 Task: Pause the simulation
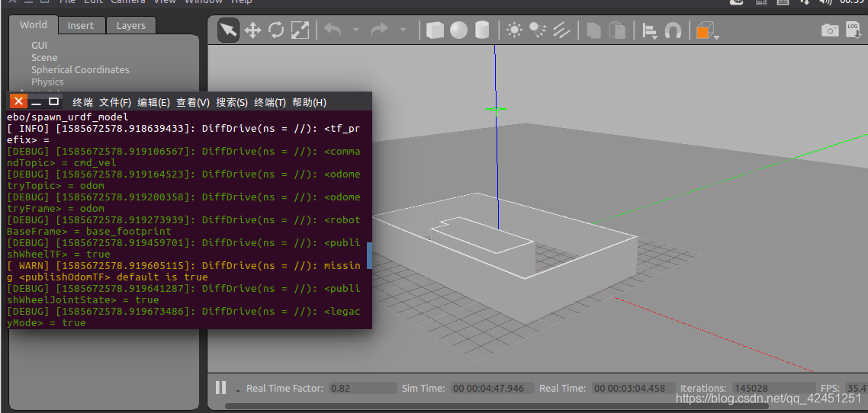(x=220, y=388)
